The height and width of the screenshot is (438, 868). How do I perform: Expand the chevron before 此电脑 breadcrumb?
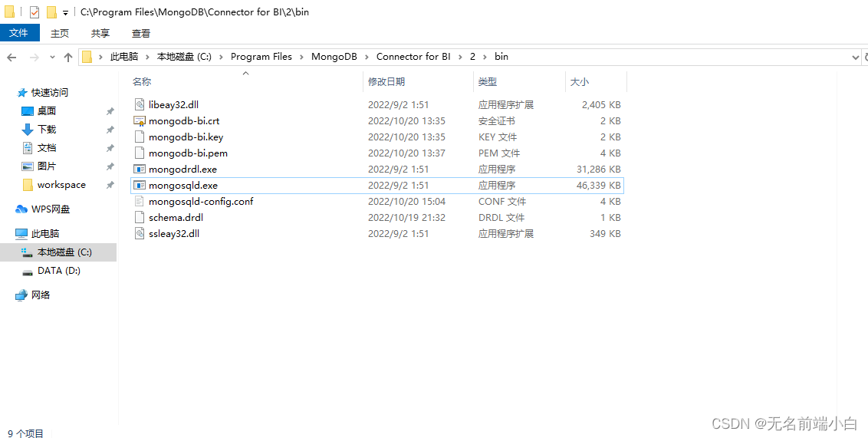point(100,57)
